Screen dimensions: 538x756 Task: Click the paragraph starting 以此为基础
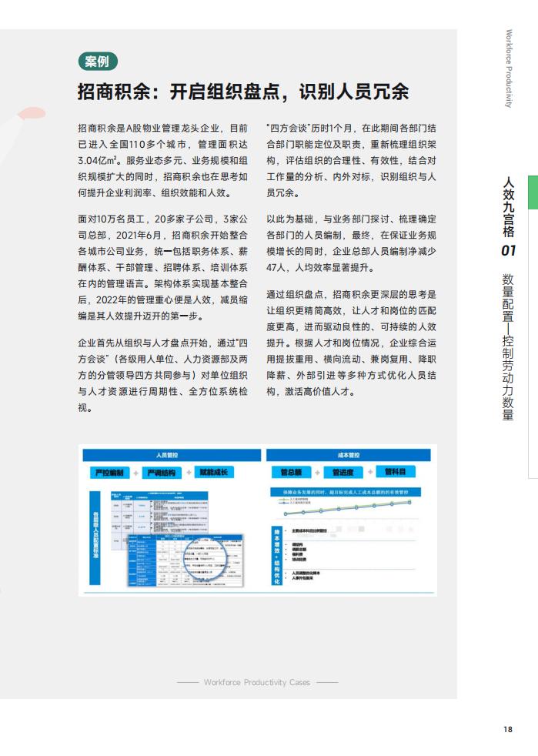[x=352, y=243]
